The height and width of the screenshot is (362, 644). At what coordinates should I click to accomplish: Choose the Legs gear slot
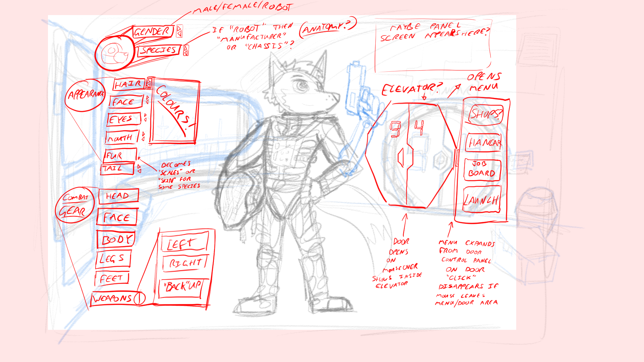(113, 259)
